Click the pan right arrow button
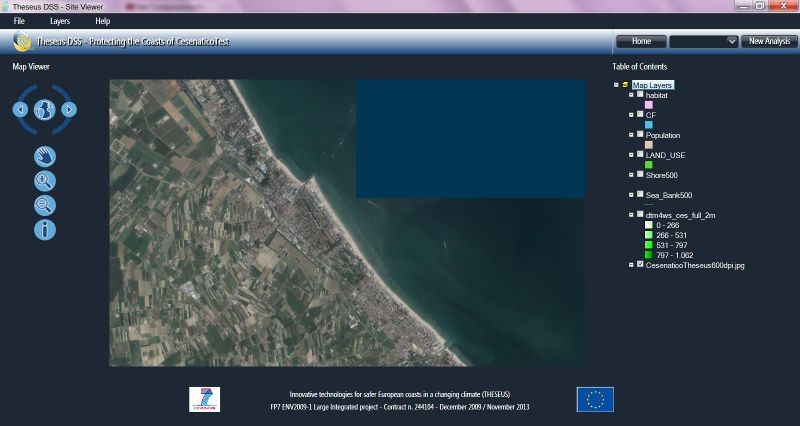Screen dimensions: 800x426 click(x=68, y=109)
